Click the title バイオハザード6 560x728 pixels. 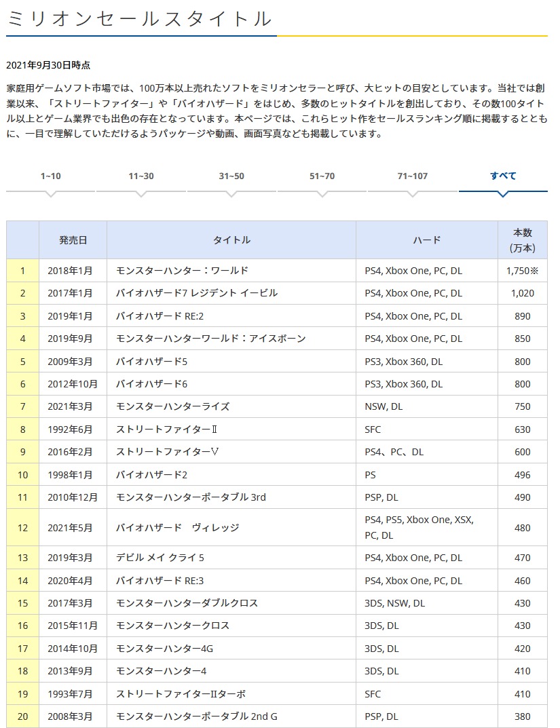(x=151, y=385)
